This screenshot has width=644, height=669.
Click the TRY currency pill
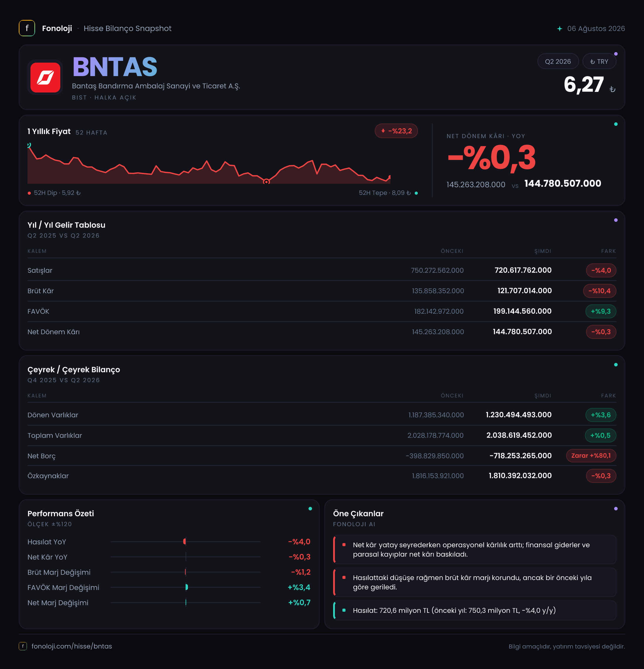(599, 61)
